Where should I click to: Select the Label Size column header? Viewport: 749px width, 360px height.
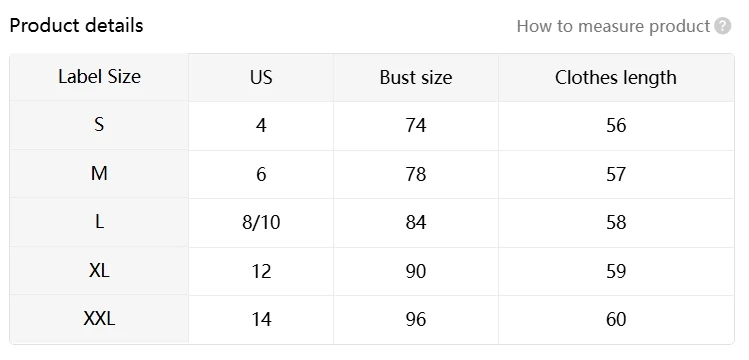coord(99,77)
